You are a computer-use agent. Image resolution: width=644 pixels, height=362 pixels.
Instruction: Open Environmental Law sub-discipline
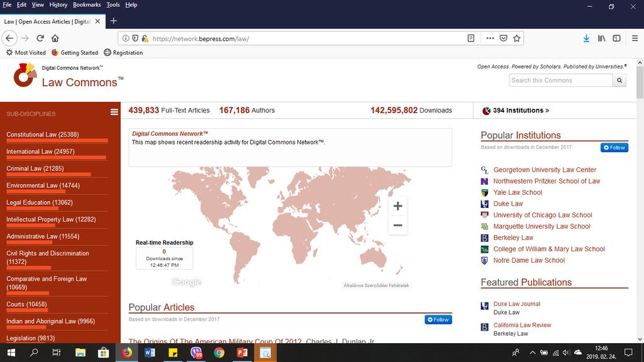pos(43,185)
